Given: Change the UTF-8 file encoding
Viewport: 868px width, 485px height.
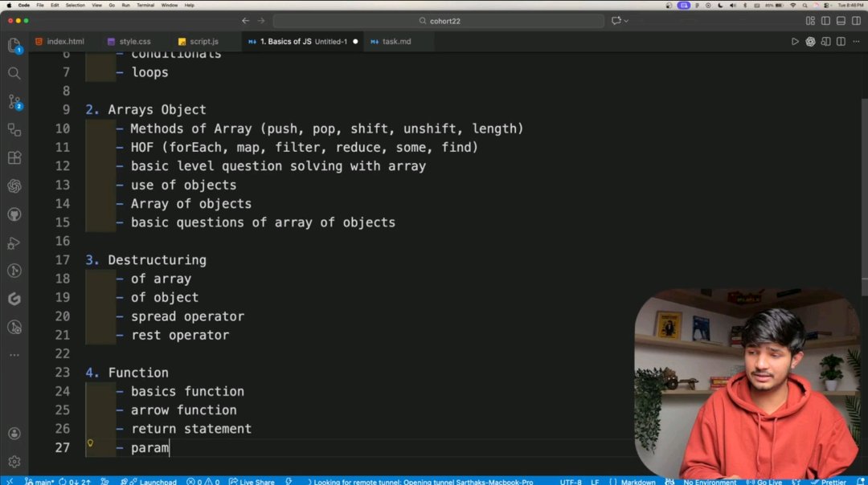Looking at the screenshot, I should [570, 482].
